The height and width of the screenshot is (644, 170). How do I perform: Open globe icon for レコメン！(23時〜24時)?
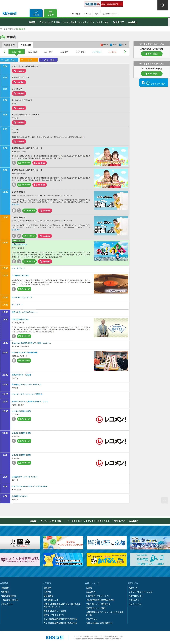(14, 441)
